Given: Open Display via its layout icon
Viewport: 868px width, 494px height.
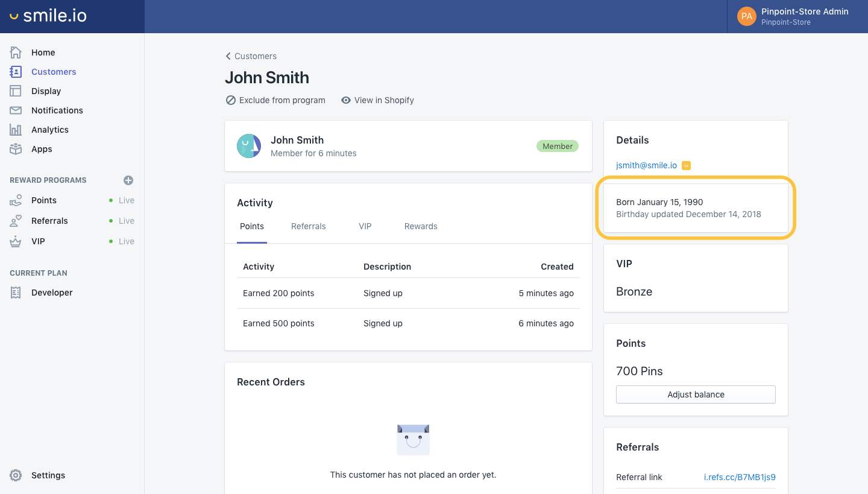Looking at the screenshot, I should (x=16, y=91).
